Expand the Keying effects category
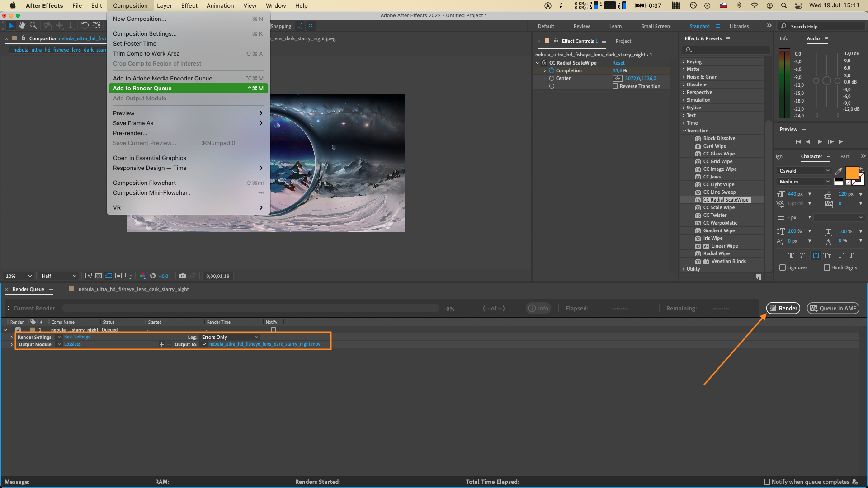 tap(684, 61)
